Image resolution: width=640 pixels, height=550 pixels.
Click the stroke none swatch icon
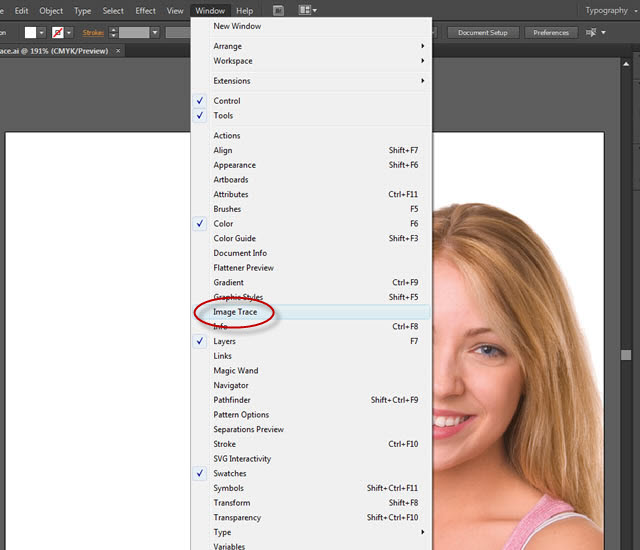[x=58, y=33]
